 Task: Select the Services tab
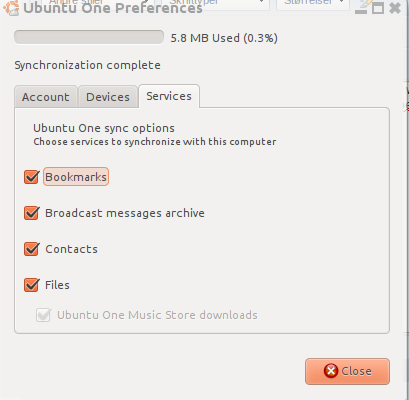(169, 96)
